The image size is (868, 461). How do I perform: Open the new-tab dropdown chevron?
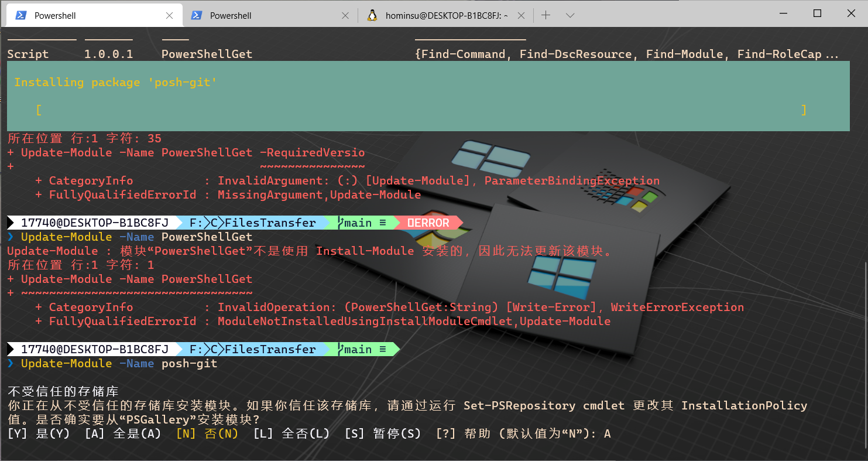point(570,15)
